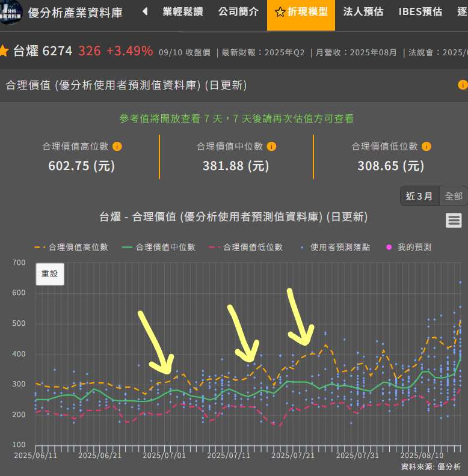Switch to the 公司簡介 tab
Image resolution: width=468 pixels, height=476 pixels.
tap(238, 12)
